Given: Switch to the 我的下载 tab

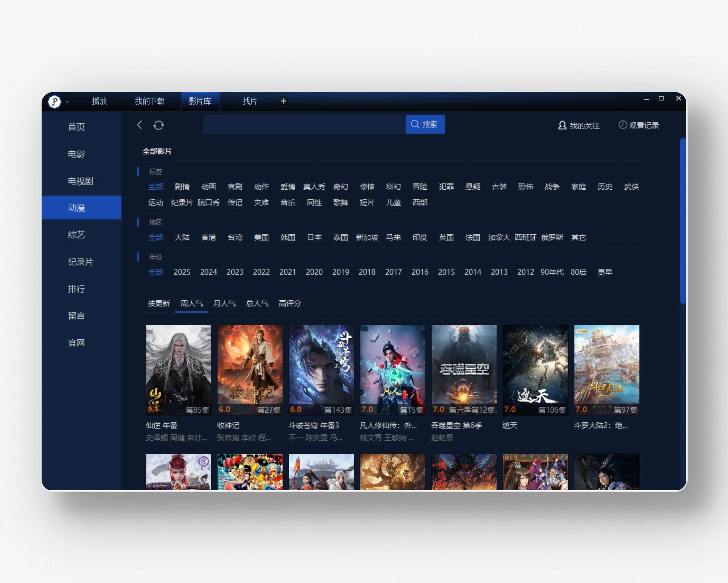Looking at the screenshot, I should [150, 101].
